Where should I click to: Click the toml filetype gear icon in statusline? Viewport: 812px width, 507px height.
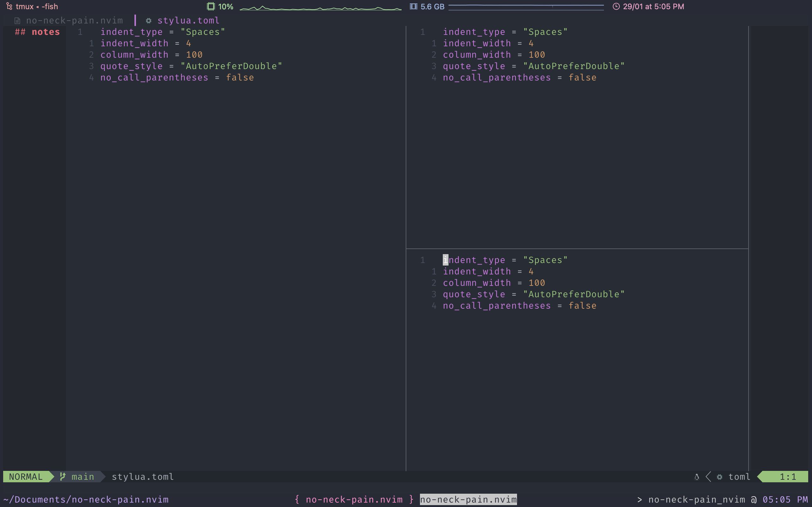point(720,477)
